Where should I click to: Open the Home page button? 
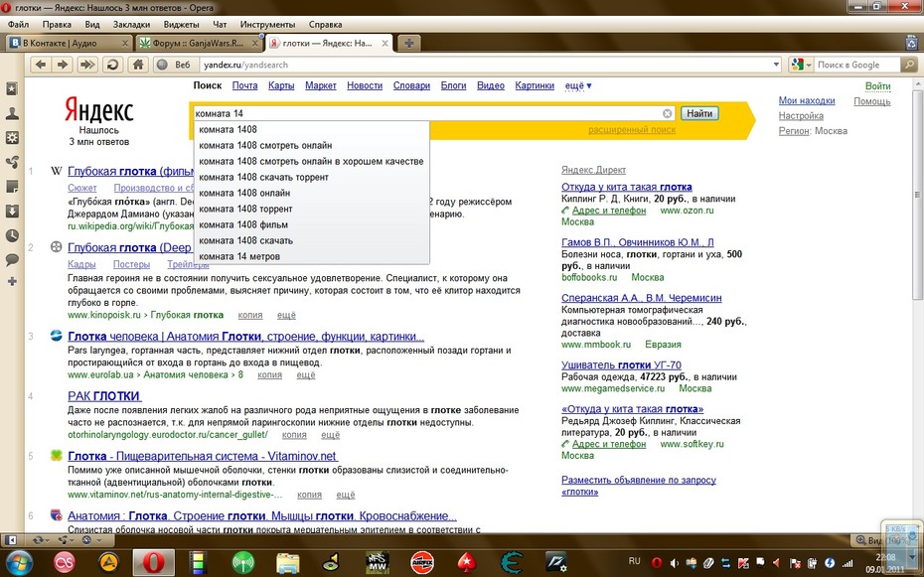click(x=138, y=65)
